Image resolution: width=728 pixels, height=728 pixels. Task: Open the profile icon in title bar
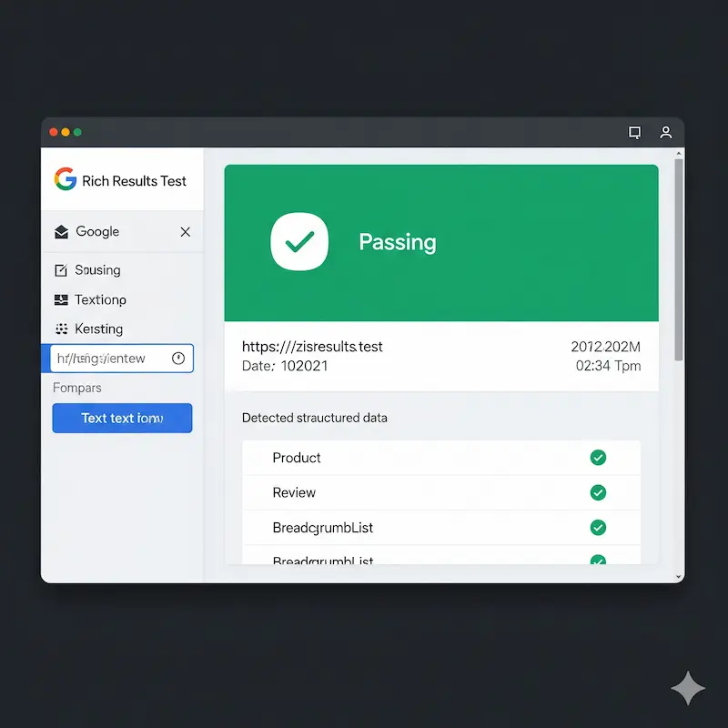point(666,132)
